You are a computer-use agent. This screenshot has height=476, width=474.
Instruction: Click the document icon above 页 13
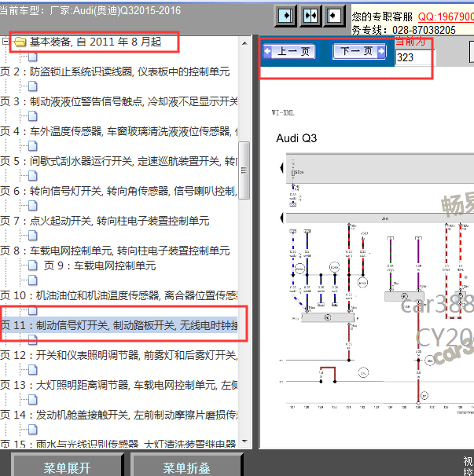(x=33, y=370)
